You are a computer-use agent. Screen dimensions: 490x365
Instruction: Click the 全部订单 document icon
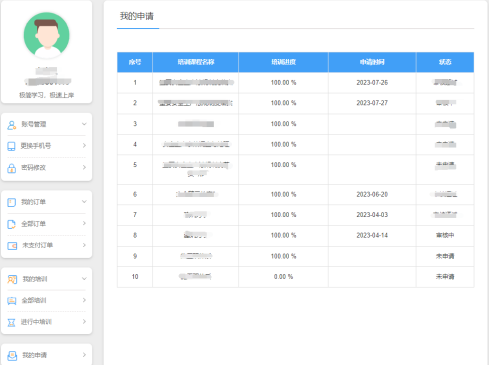click(x=12, y=224)
